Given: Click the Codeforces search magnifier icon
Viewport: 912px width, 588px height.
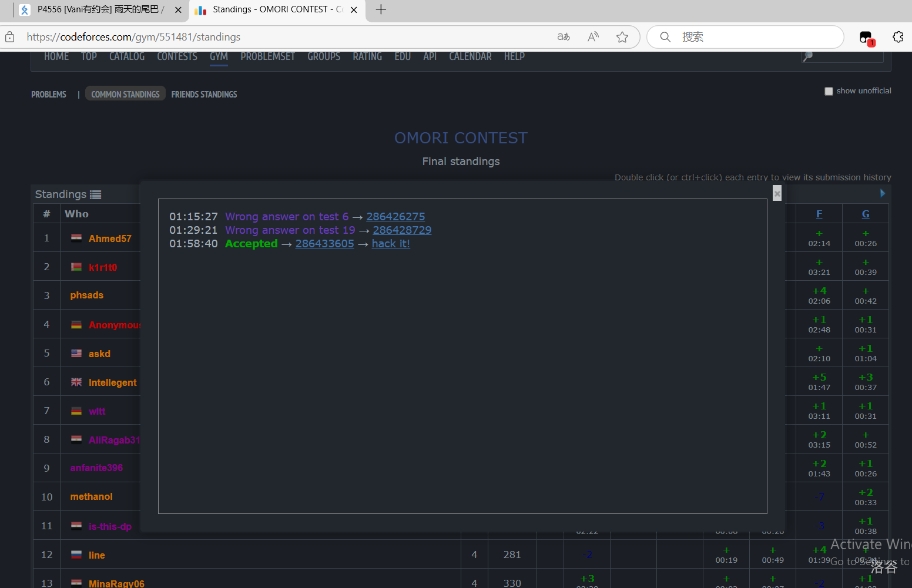Looking at the screenshot, I should pyautogui.click(x=808, y=56).
